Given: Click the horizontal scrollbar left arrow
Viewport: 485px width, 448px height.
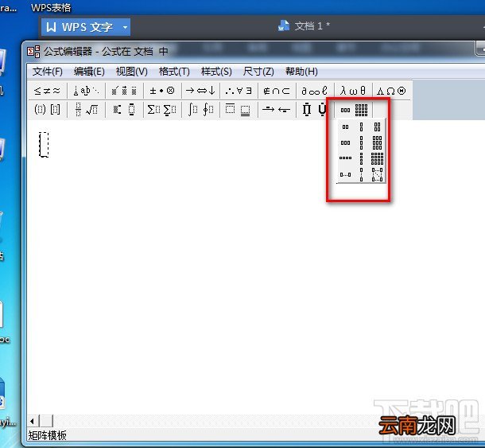Looking at the screenshot, I should point(33,421).
